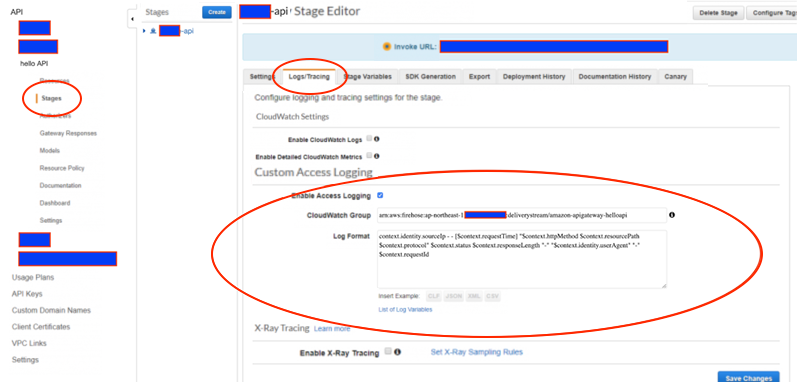Enable X-Ray Tracing checkbox
797x382 pixels.
pos(388,351)
